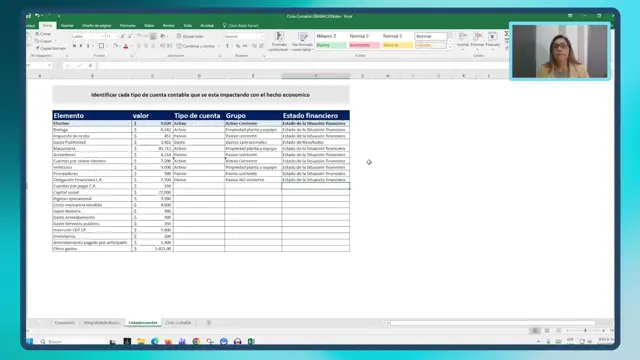This screenshot has width=640, height=360.
Task: Apply percent style format
Action: click(238, 46)
